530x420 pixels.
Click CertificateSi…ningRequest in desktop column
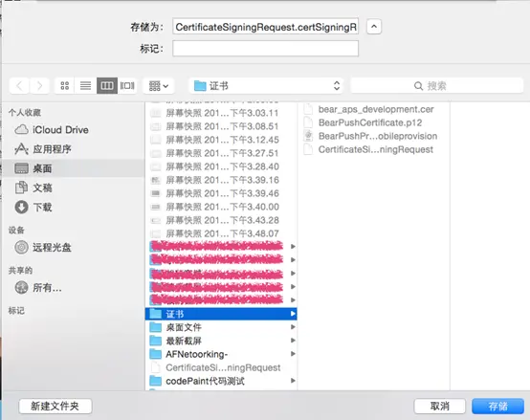[221, 367]
